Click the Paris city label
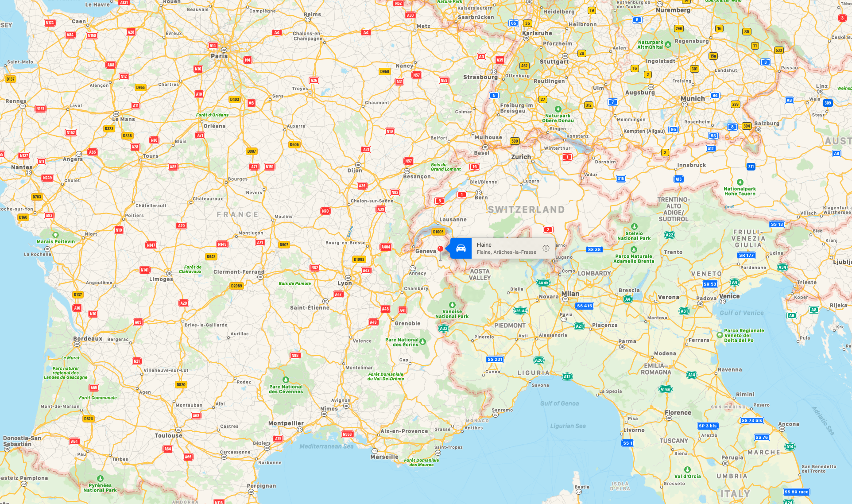 219,56
